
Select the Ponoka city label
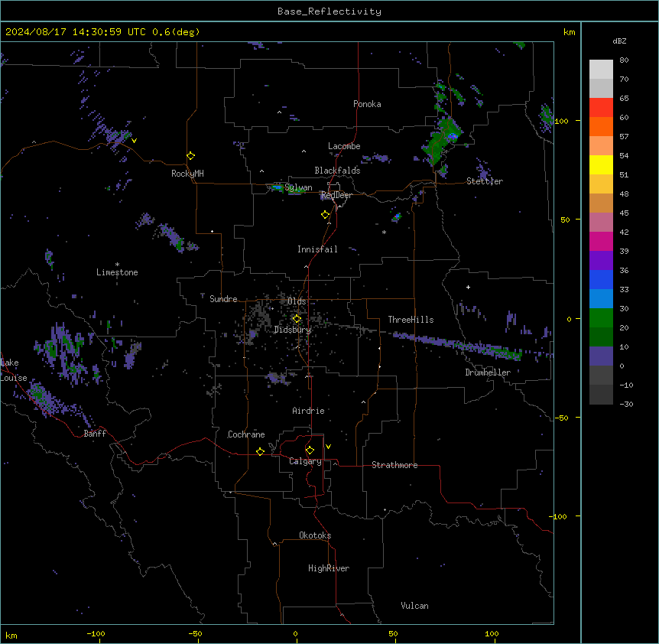[x=367, y=104]
